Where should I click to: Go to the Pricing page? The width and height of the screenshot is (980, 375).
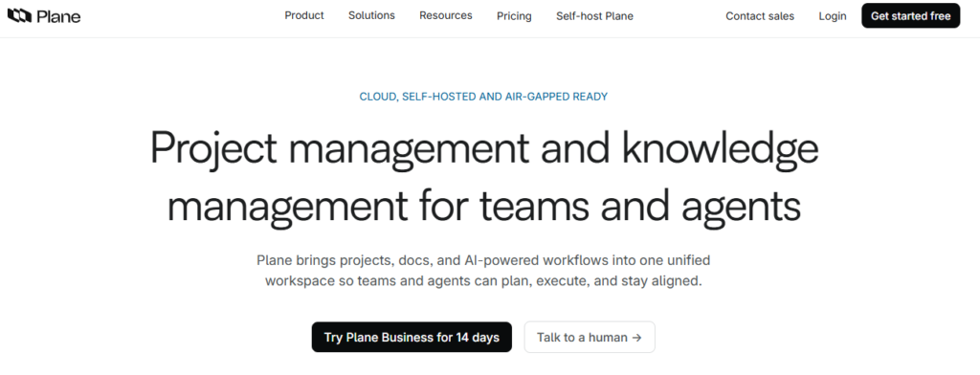(514, 16)
